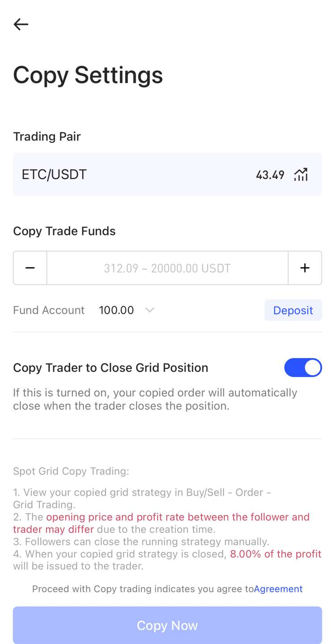335x644 pixels.
Task: Tap the Spot Grid Copy Trading heading
Action: tap(71, 471)
